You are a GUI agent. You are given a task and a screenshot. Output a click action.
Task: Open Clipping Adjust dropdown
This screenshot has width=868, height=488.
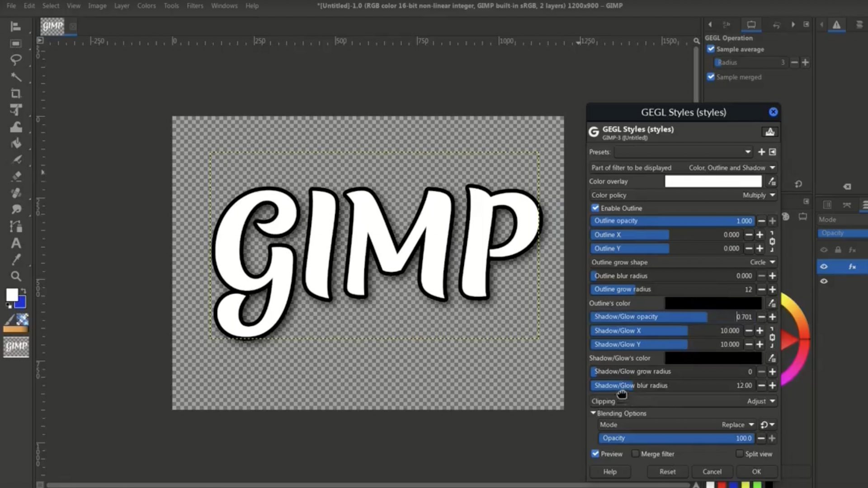(683, 401)
